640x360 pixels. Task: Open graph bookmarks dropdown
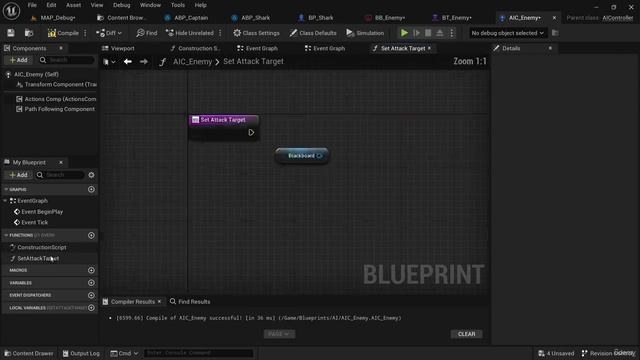tap(109, 62)
